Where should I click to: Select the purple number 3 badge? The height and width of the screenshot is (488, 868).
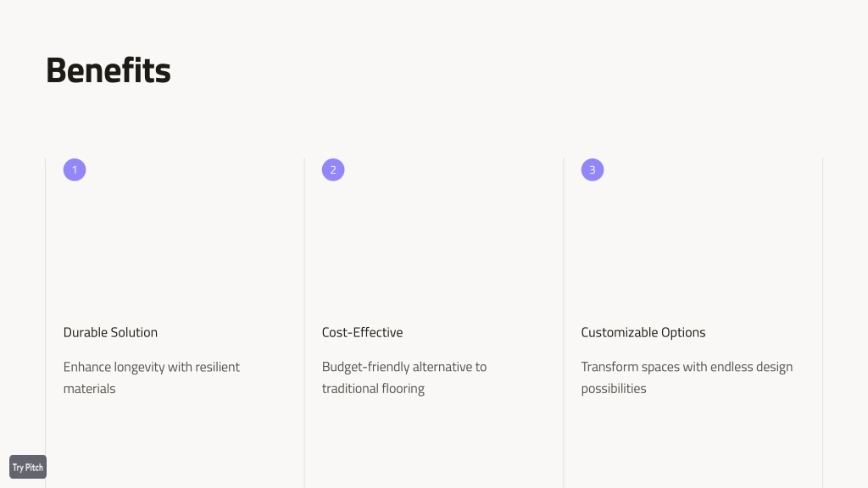593,169
